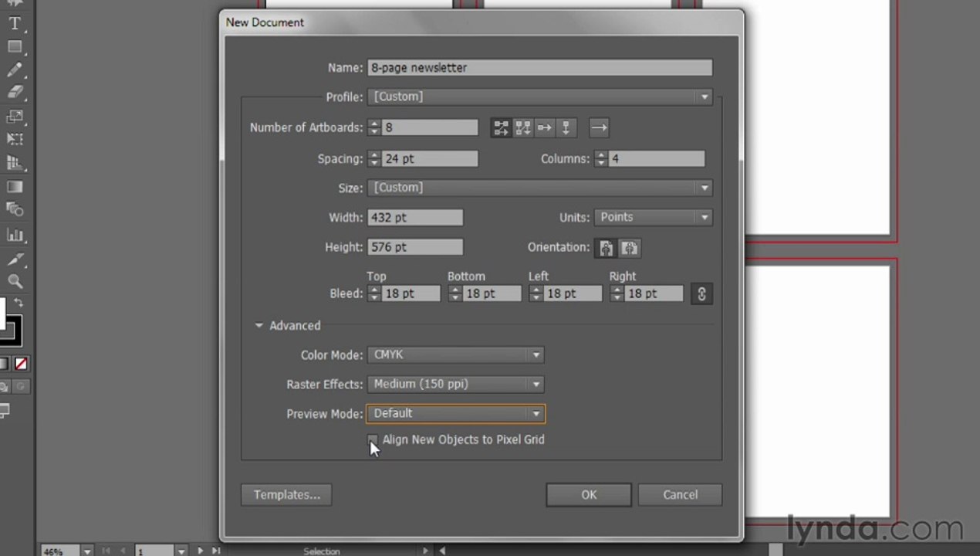Select the Free Transform tool

(x=14, y=140)
